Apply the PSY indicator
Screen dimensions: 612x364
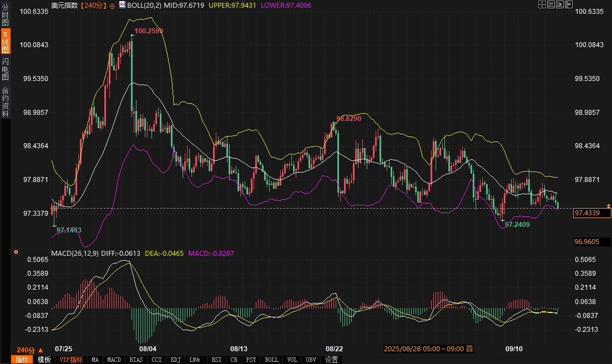pyautogui.click(x=251, y=360)
